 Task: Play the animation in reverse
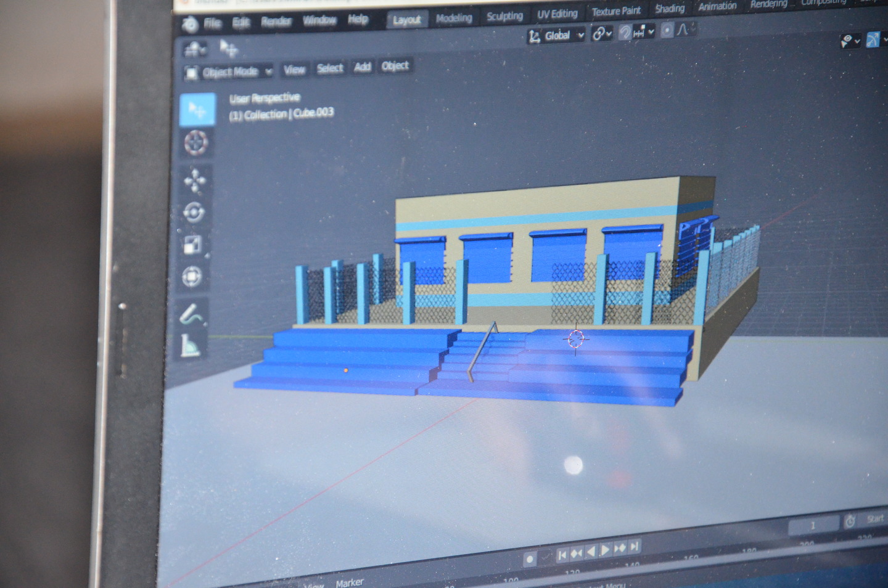click(x=591, y=552)
